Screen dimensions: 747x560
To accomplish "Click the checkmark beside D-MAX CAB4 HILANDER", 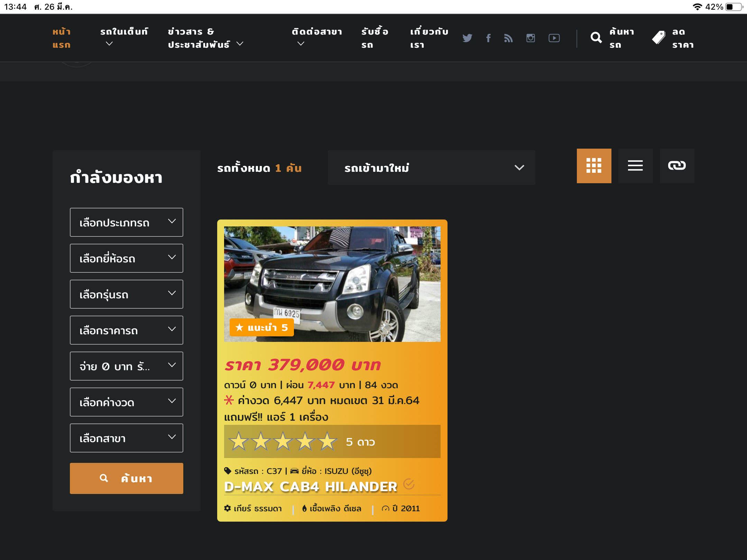I will coord(409,484).
